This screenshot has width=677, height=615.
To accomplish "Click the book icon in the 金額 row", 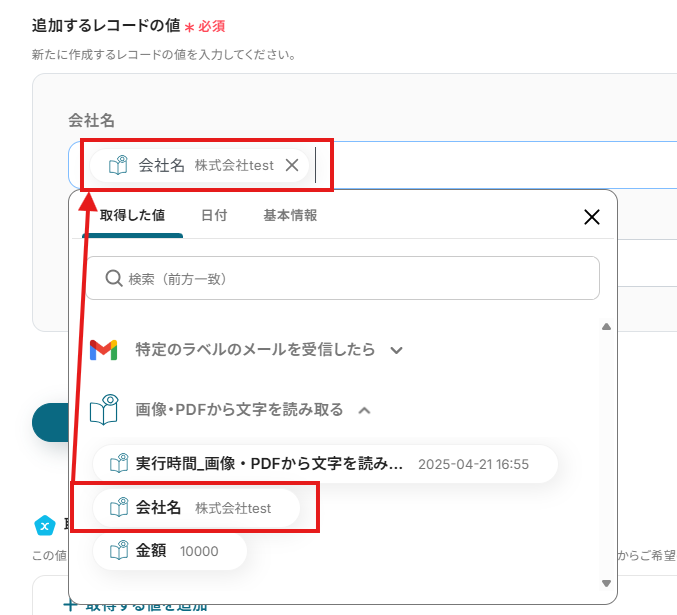I will [x=119, y=550].
